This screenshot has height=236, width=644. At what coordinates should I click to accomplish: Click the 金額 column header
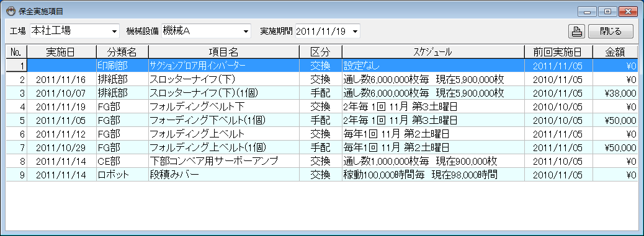615,52
